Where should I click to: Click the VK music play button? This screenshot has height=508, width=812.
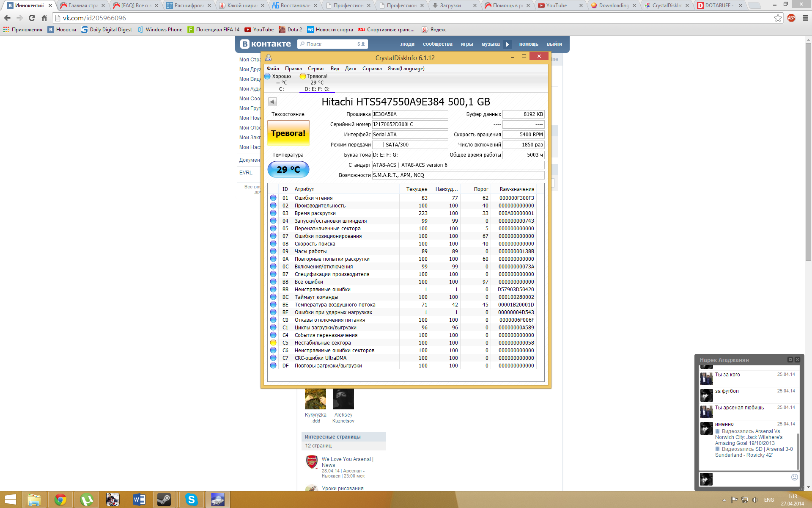507,44
